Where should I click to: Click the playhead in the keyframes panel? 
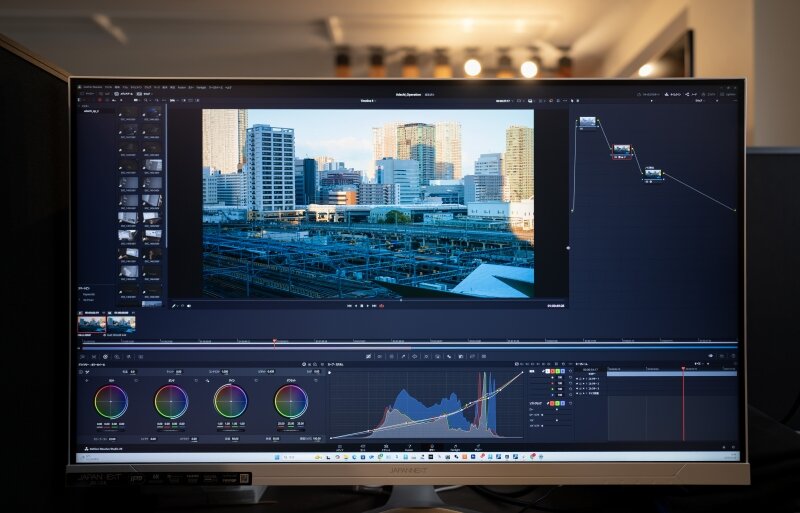pyautogui.click(x=683, y=400)
